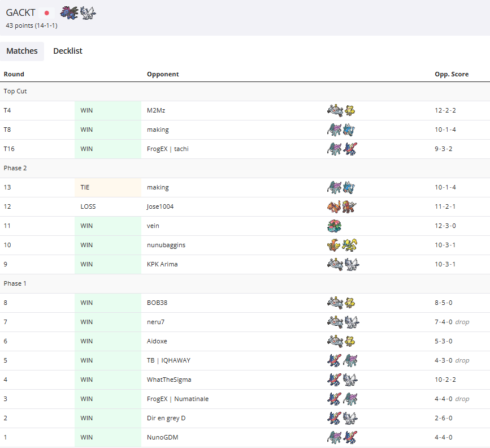Click the red flag icon next to GACKT
Screen dimensions: 490x448
tap(47, 13)
